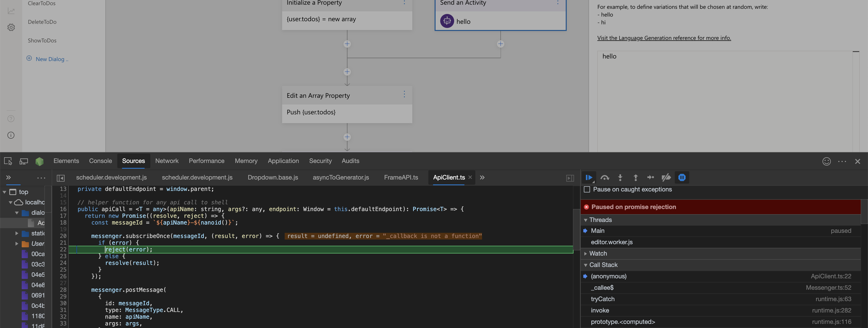Step out of the current function
The image size is (868, 328).
click(635, 177)
